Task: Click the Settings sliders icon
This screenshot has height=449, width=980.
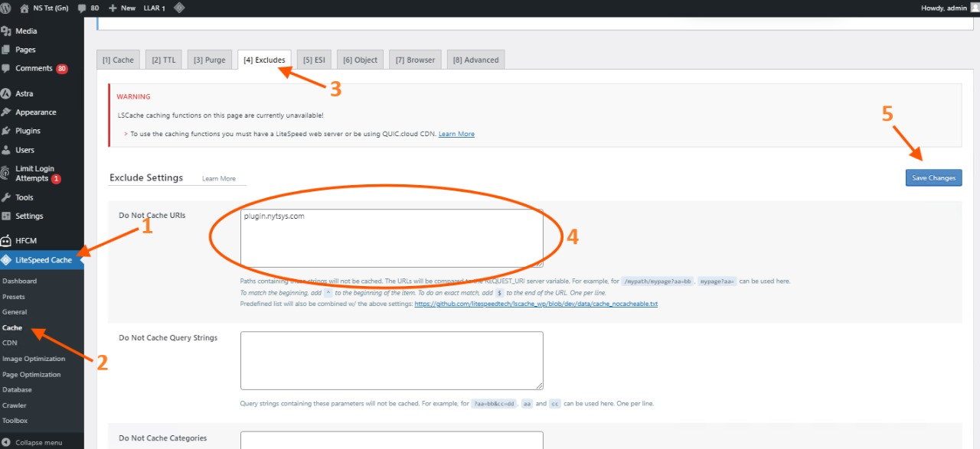Action: (x=7, y=216)
